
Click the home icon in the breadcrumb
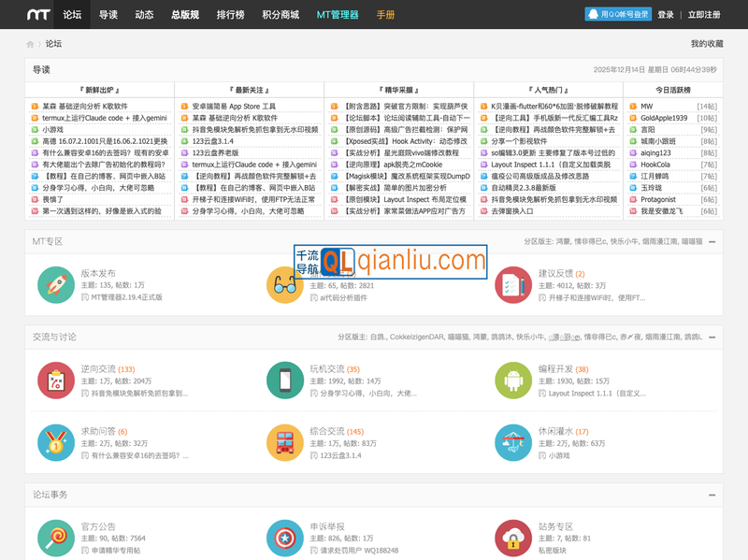point(31,44)
